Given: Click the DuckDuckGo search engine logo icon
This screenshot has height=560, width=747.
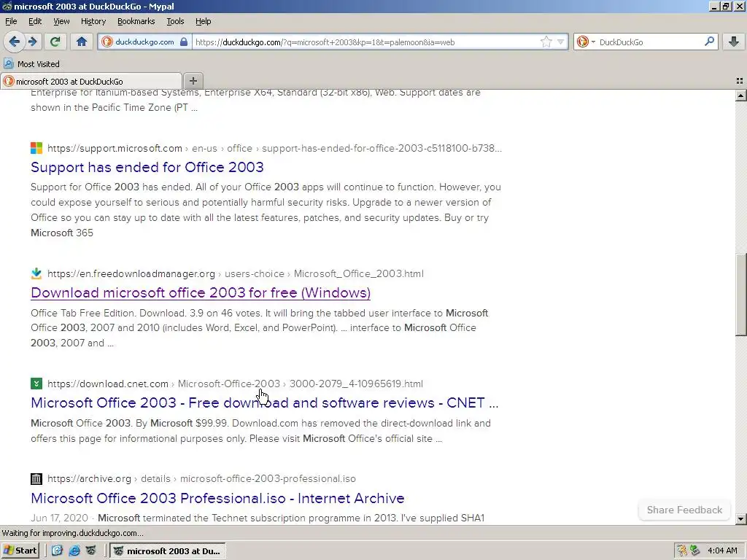Looking at the screenshot, I should click(x=583, y=42).
